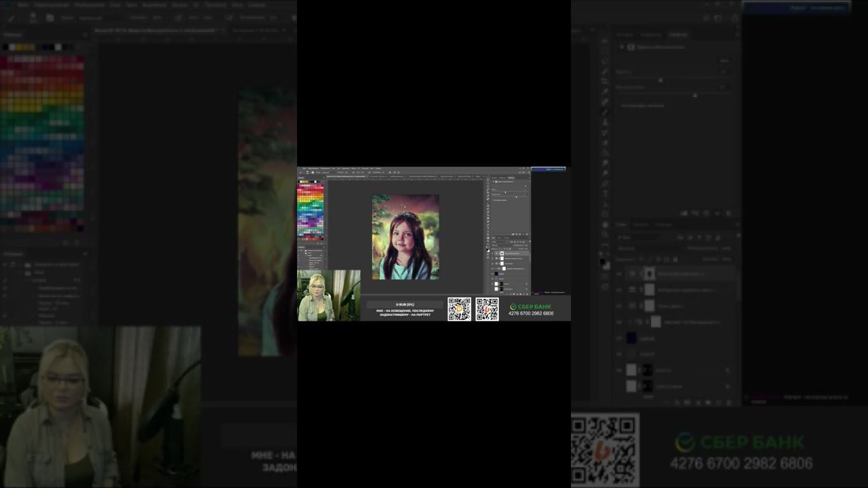
Task: Open the Изображение menu in the menu bar
Action: pyautogui.click(x=325, y=168)
